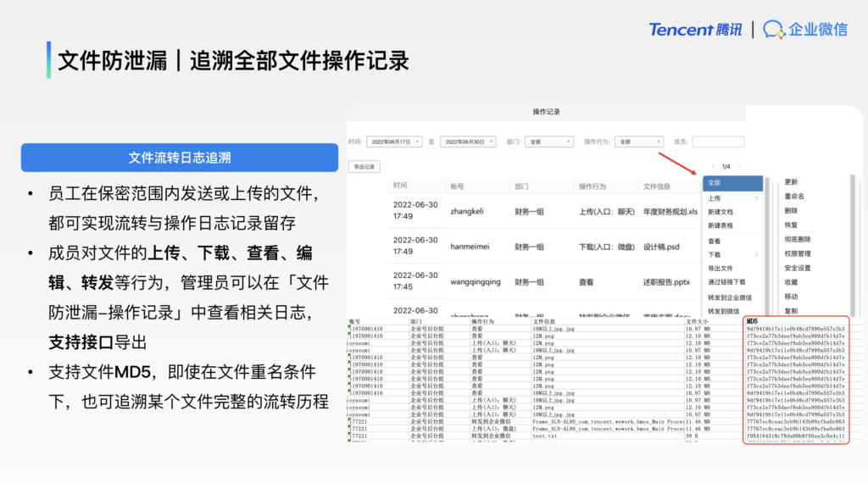Screen dimensions: 868x483
Task: Click file name 述职报告.pptx
Action: point(666,282)
